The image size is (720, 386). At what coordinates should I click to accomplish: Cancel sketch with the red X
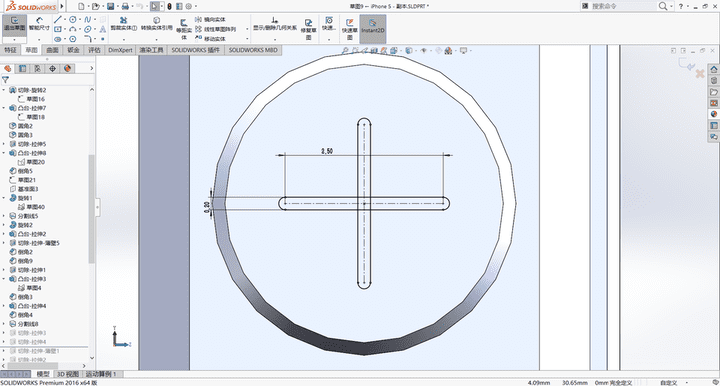click(x=700, y=73)
